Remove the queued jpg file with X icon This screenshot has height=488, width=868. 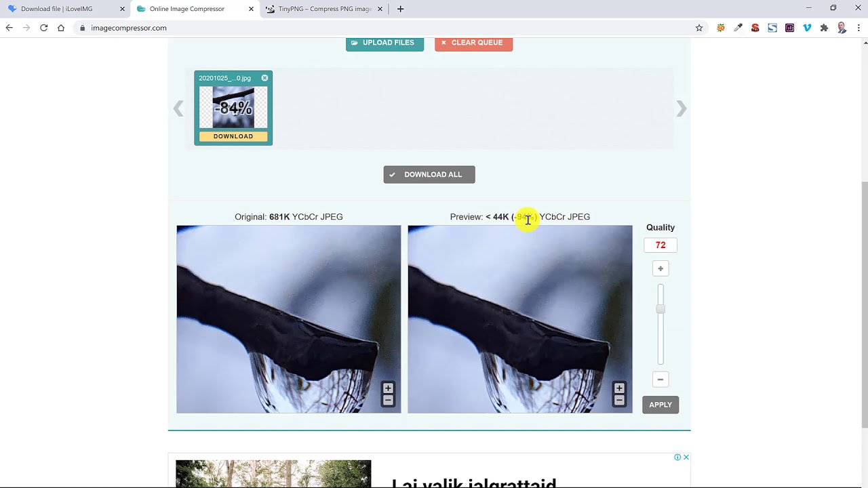click(x=264, y=78)
